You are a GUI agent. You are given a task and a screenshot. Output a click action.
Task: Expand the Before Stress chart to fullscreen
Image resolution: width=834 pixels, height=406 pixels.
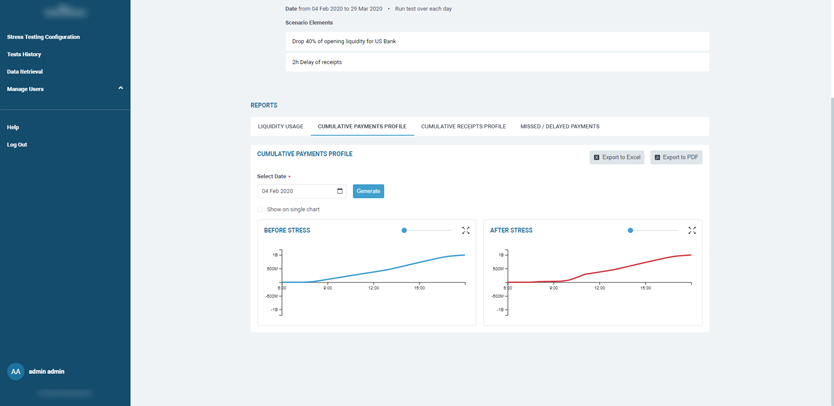[466, 231]
